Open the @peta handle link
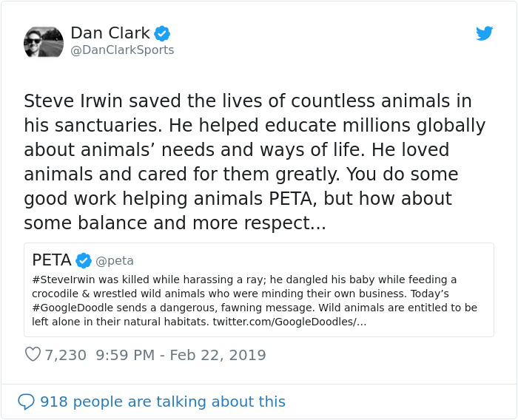The image size is (518, 420). pos(115,261)
